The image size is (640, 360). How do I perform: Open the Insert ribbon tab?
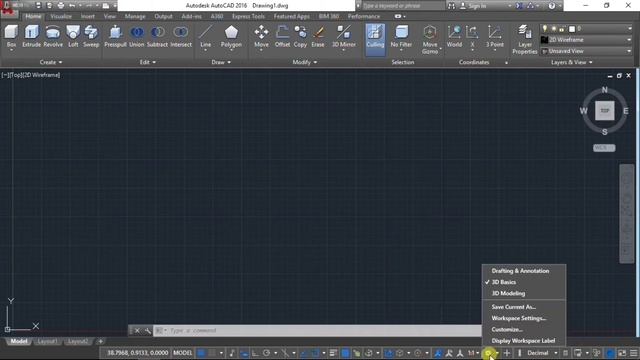[88, 16]
